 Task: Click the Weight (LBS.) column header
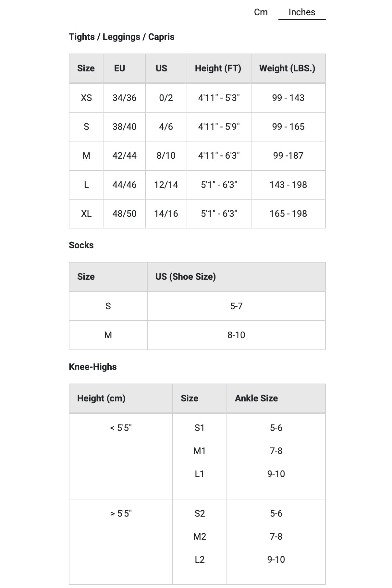287,68
